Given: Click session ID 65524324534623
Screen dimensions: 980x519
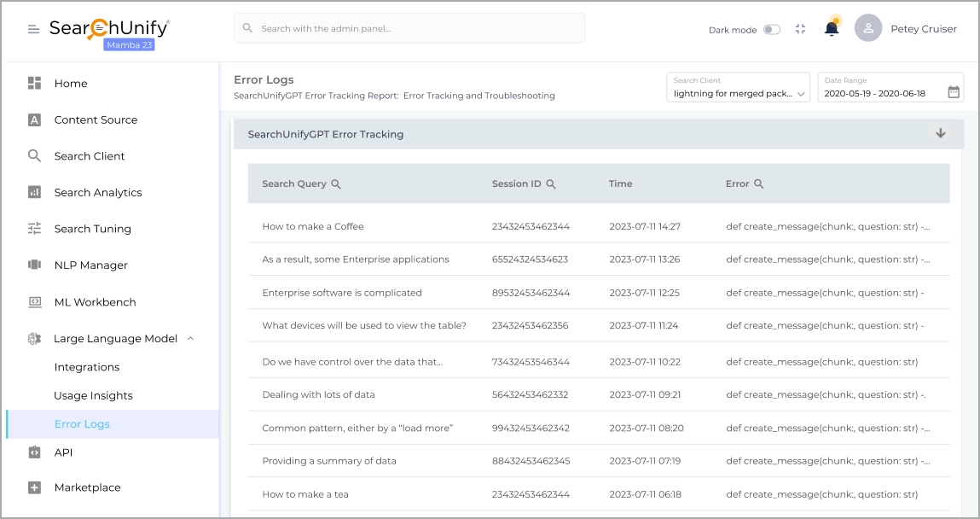Looking at the screenshot, I should coord(530,259).
